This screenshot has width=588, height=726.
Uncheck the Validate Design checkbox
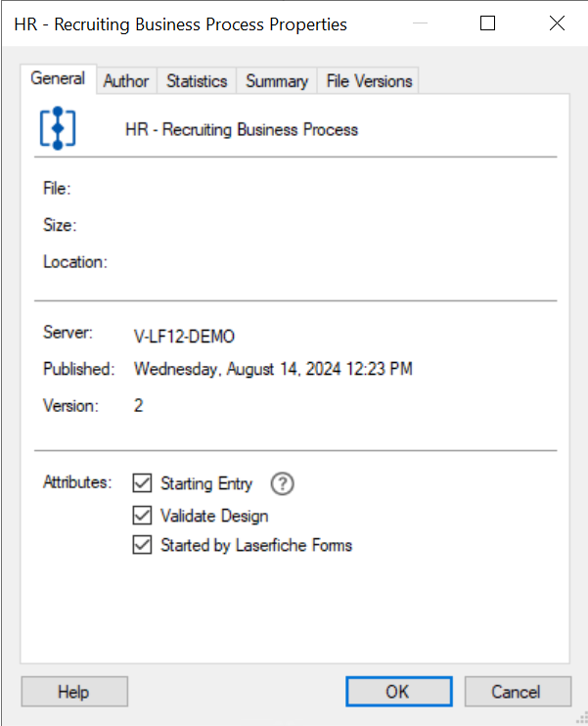143,516
